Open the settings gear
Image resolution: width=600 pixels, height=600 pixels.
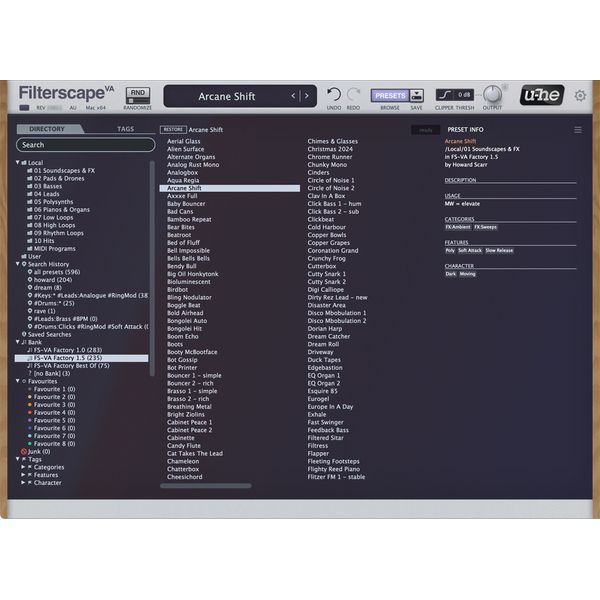pyautogui.click(x=580, y=96)
